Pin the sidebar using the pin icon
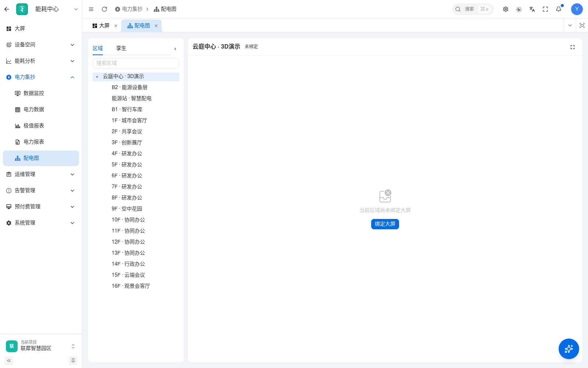The width and height of the screenshot is (588, 368). point(73,361)
